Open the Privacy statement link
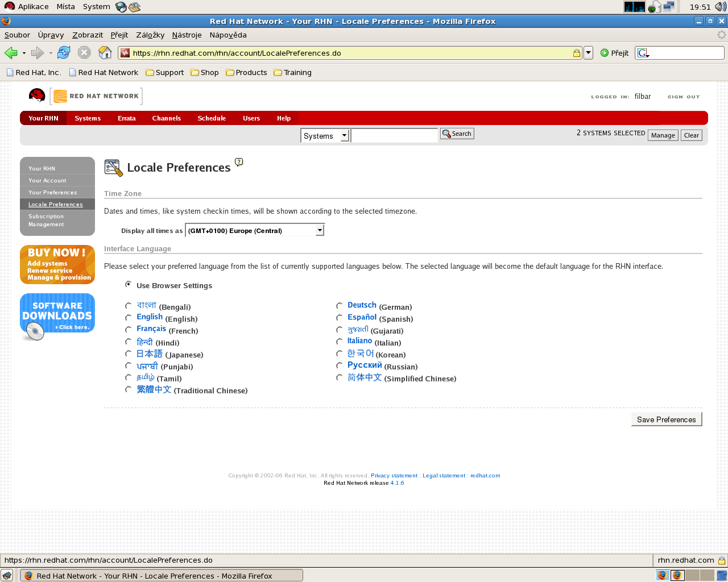The height and width of the screenshot is (582, 728). 394,476
